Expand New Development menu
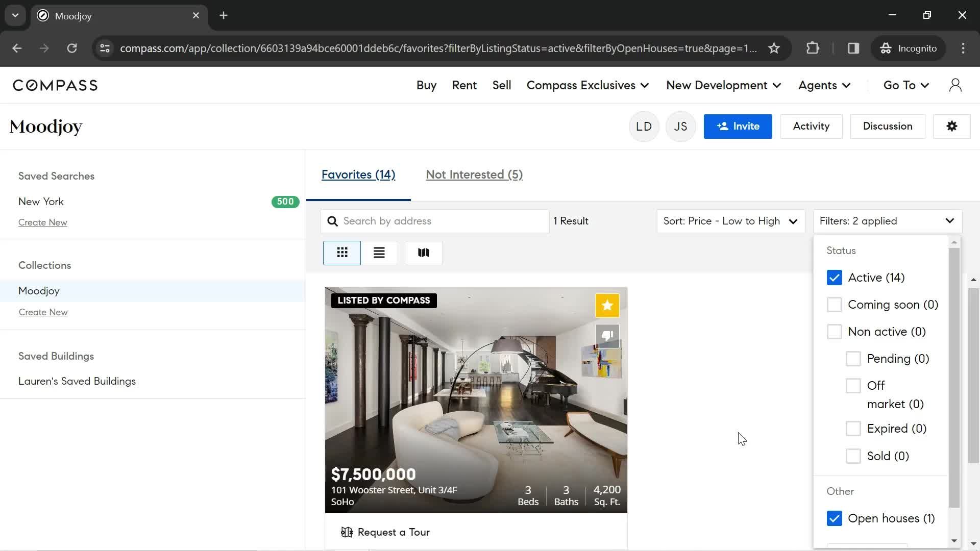 point(723,85)
